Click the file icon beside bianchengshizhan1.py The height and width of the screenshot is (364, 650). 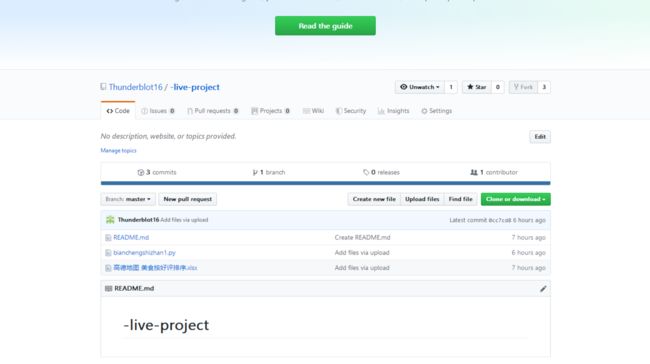point(108,253)
